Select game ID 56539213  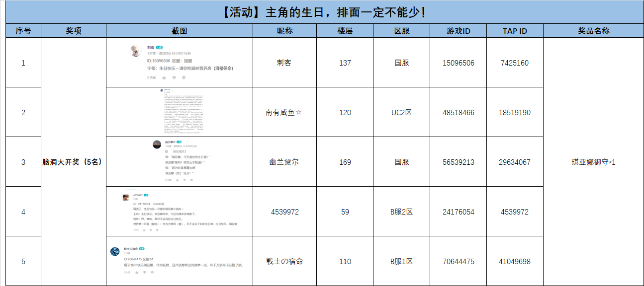pos(459,162)
